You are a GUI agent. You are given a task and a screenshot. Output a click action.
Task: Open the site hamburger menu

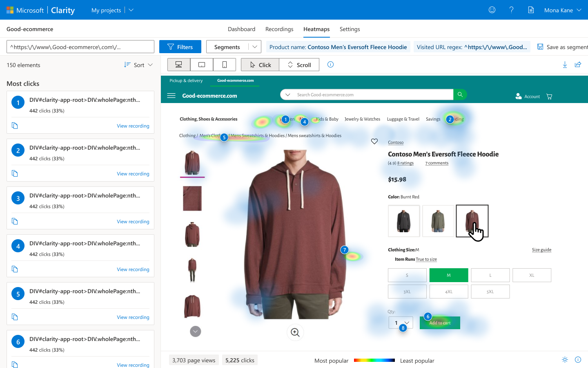click(x=171, y=96)
